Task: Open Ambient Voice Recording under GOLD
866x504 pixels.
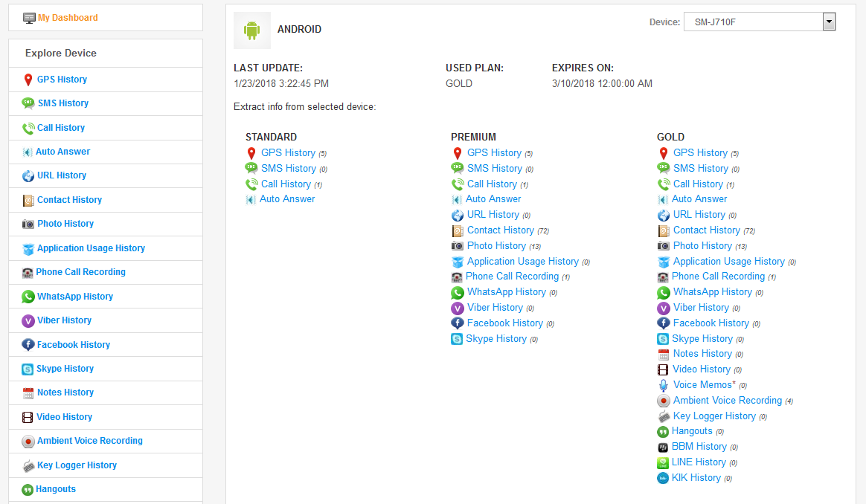Action: click(x=728, y=400)
